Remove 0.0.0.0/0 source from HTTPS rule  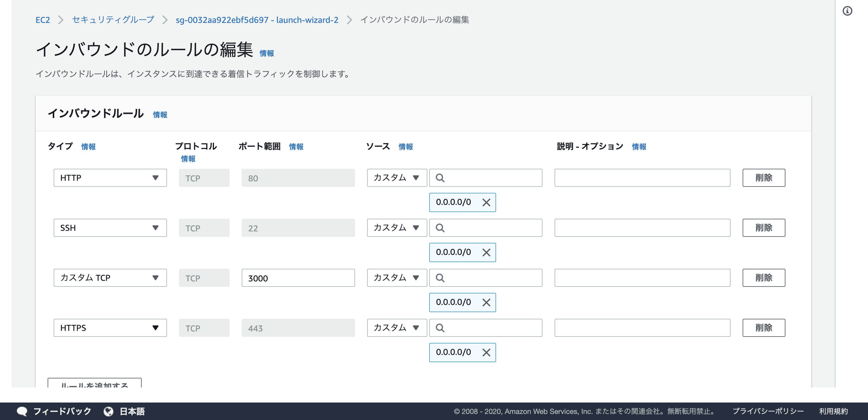coord(486,353)
